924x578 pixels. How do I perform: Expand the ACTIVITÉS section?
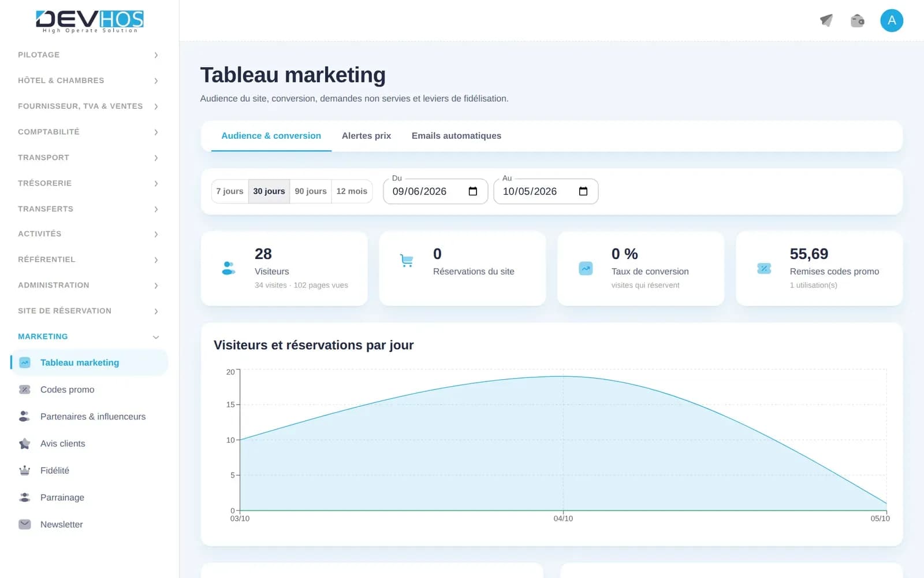88,234
